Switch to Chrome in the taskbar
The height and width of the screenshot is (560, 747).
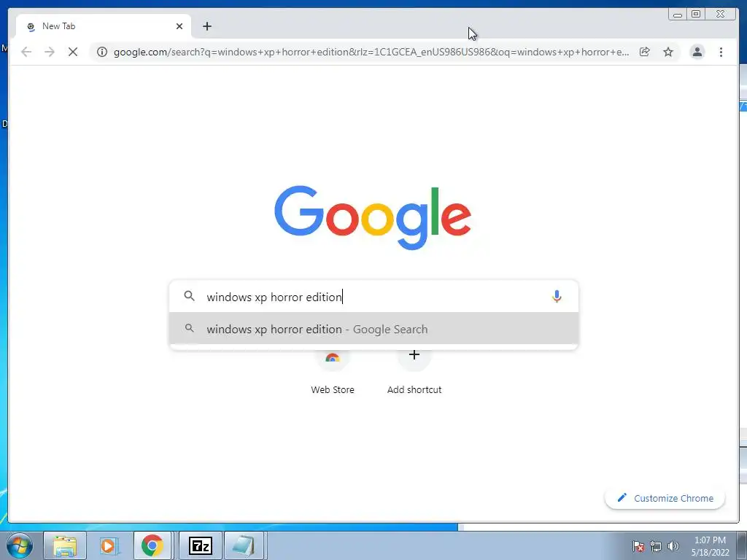click(152, 545)
